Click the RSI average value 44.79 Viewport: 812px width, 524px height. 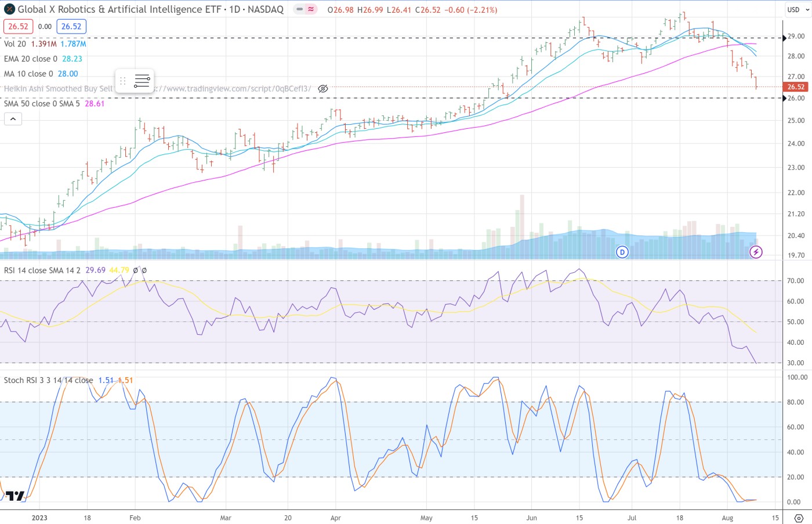tap(119, 270)
